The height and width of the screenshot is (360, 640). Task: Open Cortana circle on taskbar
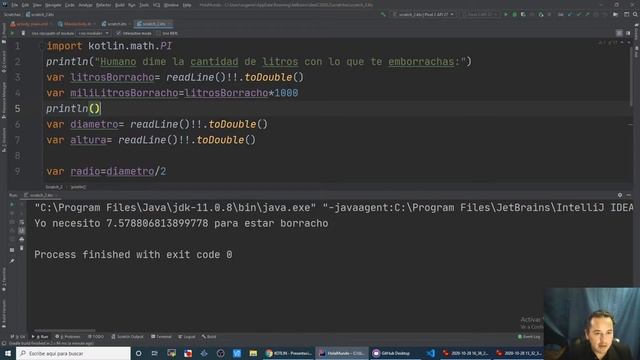click(x=138, y=353)
